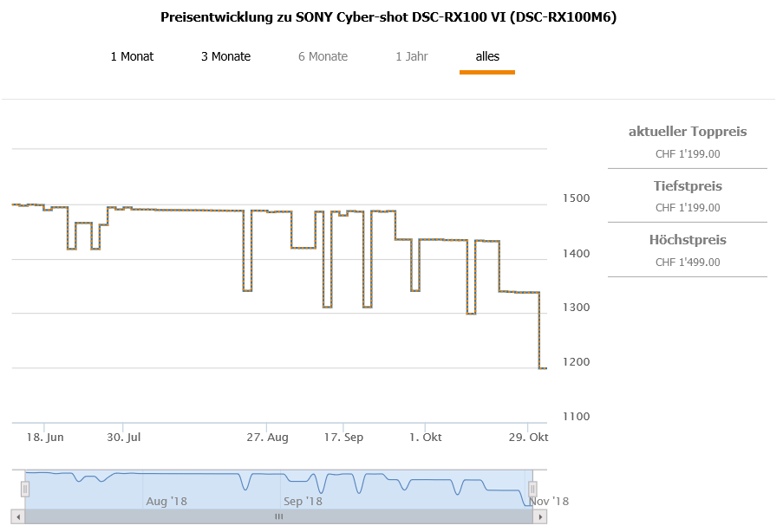Click the Aug '18 navigator label
This screenshot has width=783, height=532.
166,501
